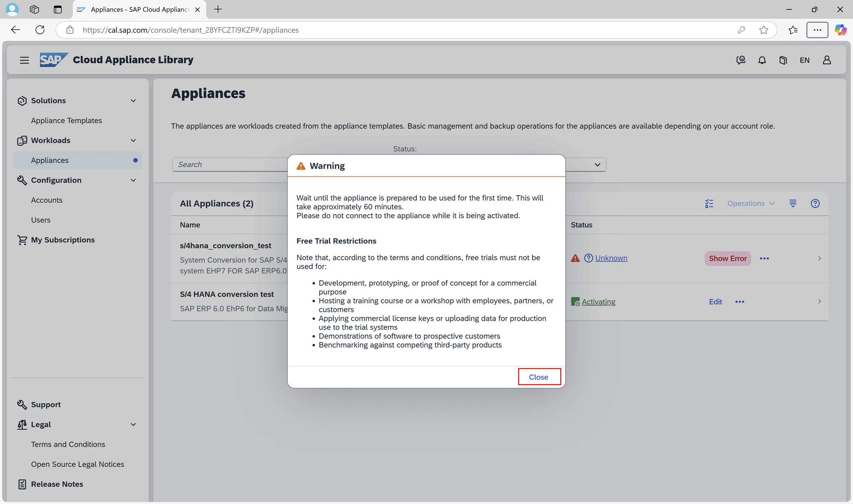The width and height of the screenshot is (853, 504).
Task: Open Appliance Templates in sidebar
Action: (x=66, y=121)
